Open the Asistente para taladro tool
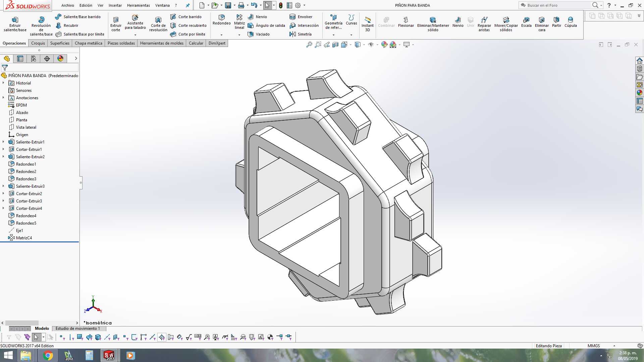This screenshot has height=362, width=644. click(x=135, y=22)
